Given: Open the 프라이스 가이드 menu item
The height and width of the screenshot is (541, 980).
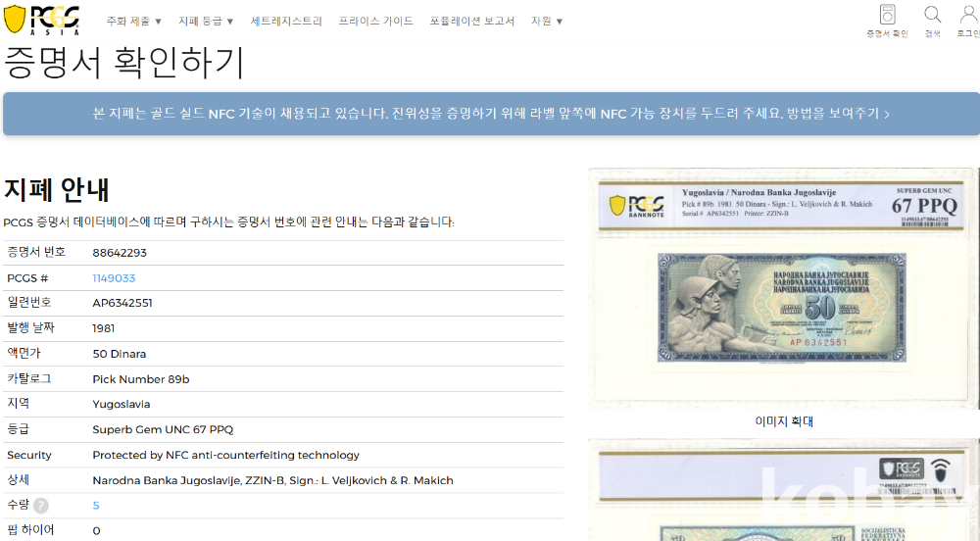Looking at the screenshot, I should point(375,22).
